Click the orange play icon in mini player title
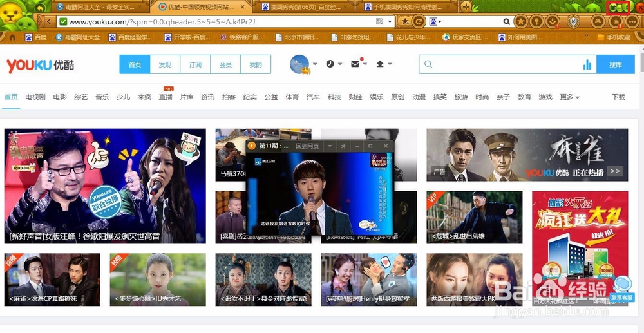The image size is (644, 333). tap(252, 146)
